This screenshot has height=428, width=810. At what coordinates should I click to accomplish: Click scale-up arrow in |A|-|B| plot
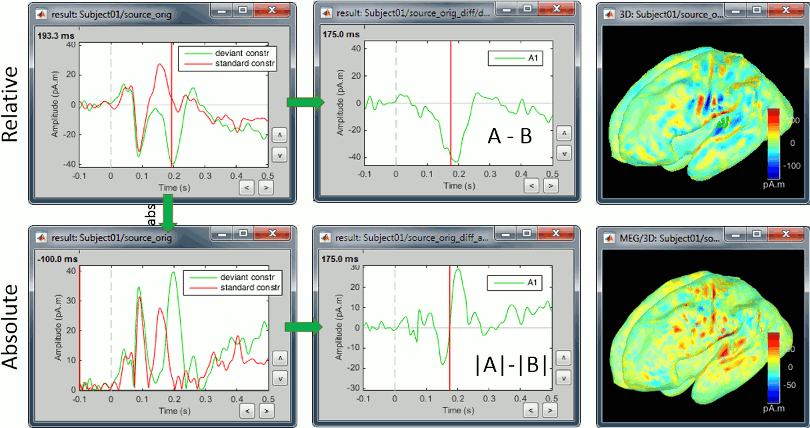(x=564, y=357)
